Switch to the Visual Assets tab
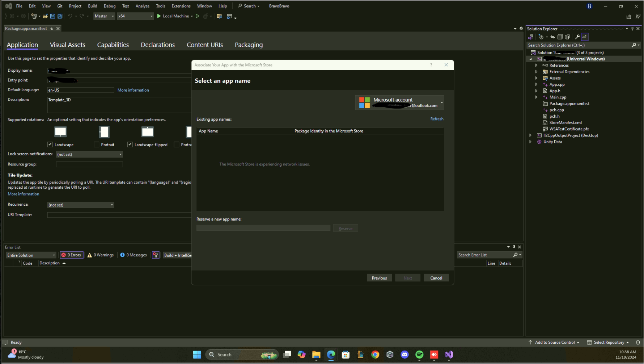 coord(68,45)
